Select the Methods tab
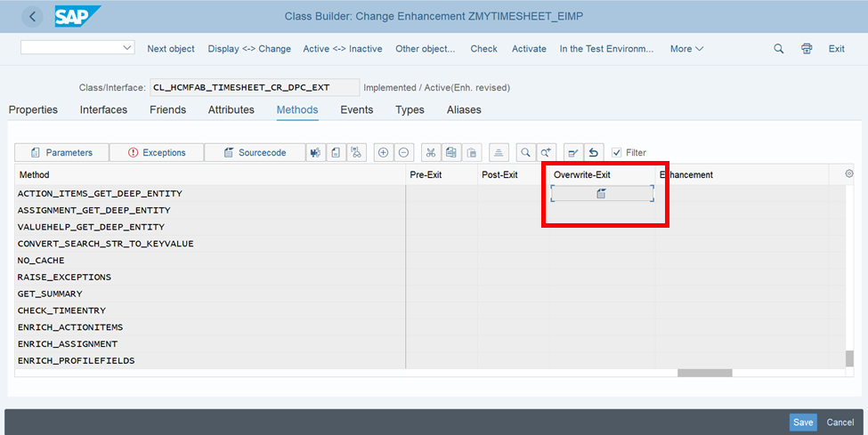Screen dimensions: 868x435 click(x=297, y=109)
